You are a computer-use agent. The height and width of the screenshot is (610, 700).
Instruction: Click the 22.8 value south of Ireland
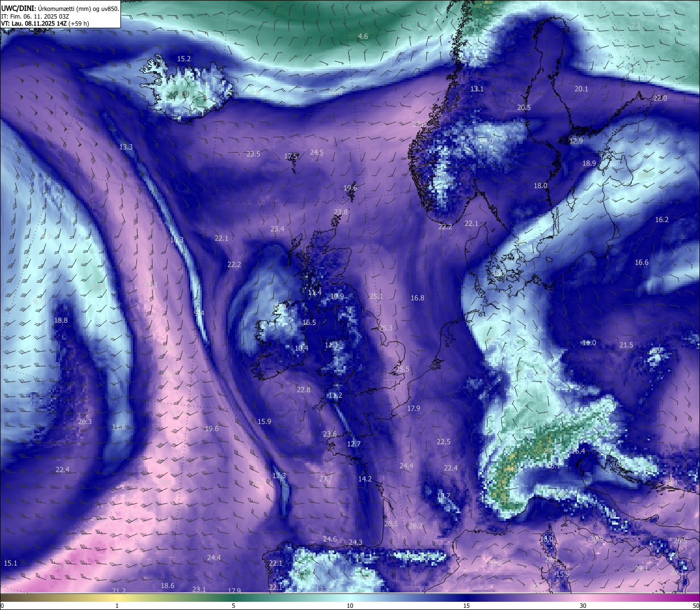[x=304, y=390]
